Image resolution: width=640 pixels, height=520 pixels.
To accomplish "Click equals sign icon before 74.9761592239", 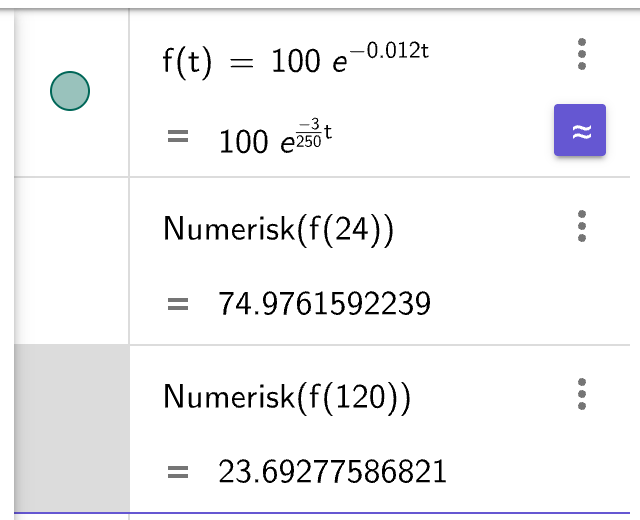I will tap(178, 304).
